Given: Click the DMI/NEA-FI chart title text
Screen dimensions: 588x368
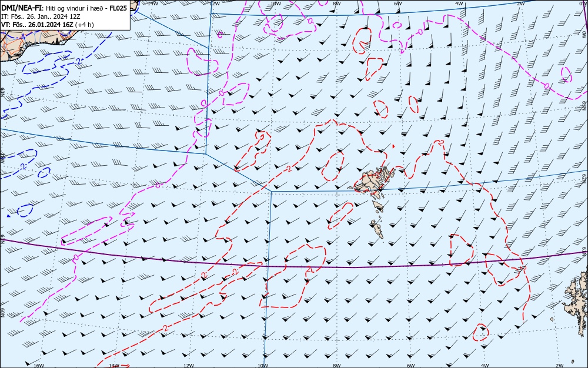Looking at the screenshot, I should (21, 8).
